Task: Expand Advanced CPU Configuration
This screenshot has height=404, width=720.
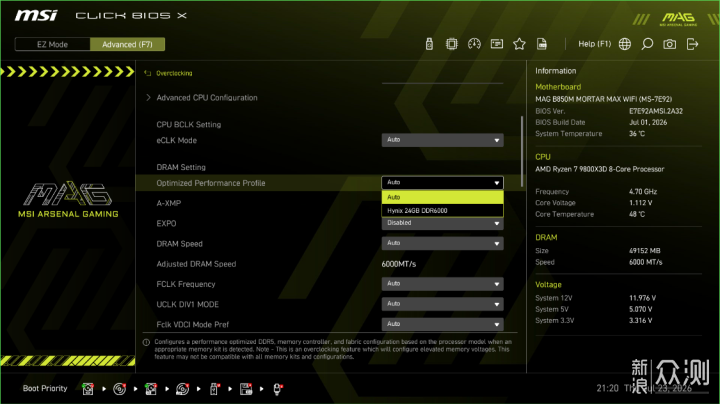Action: pos(207,98)
